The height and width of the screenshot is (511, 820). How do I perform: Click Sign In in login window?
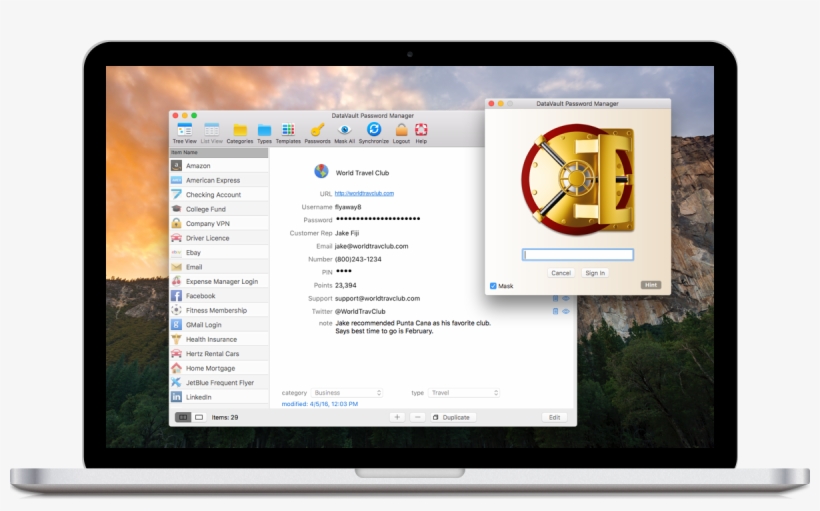coord(595,273)
